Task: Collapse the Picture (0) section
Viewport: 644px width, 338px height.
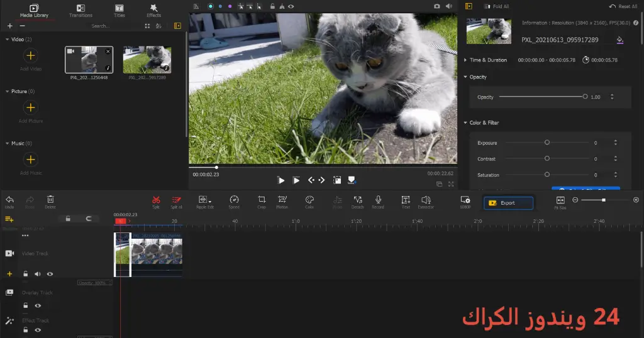Action: (x=7, y=92)
